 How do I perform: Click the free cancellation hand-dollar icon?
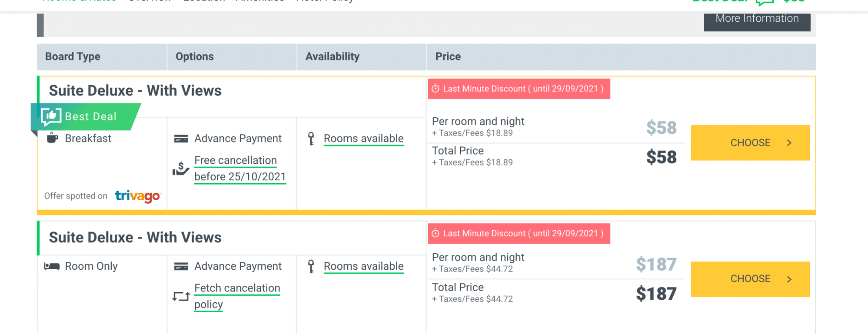[x=181, y=169]
